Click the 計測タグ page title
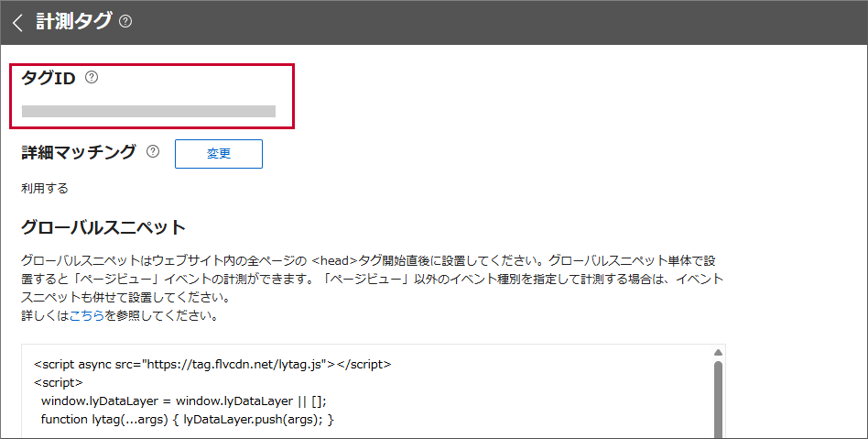The image size is (868, 439). (x=74, y=22)
